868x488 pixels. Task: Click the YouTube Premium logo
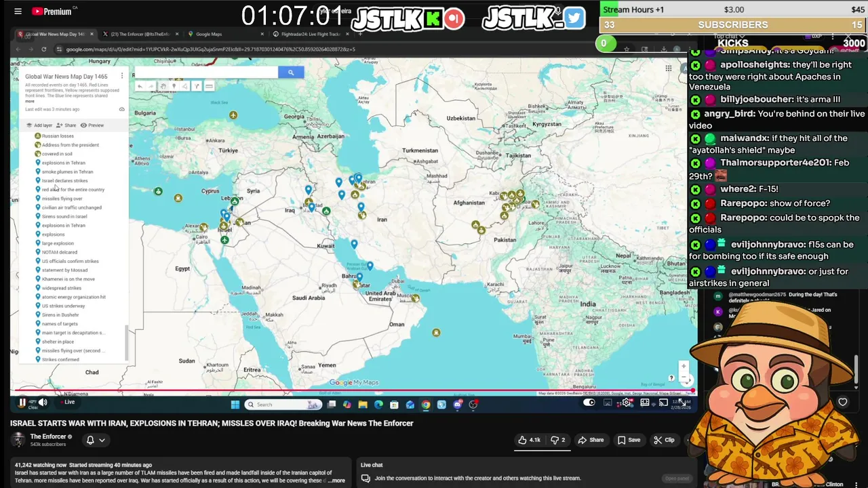[53, 12]
